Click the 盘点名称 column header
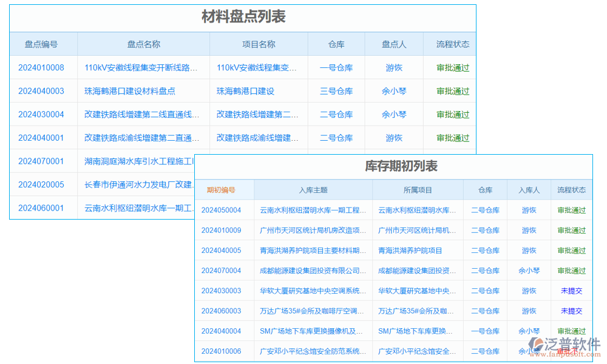The image size is (607, 364). (143, 44)
